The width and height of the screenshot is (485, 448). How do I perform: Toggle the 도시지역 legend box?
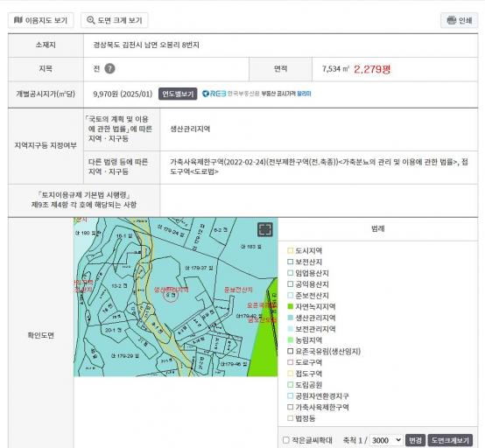290,250
